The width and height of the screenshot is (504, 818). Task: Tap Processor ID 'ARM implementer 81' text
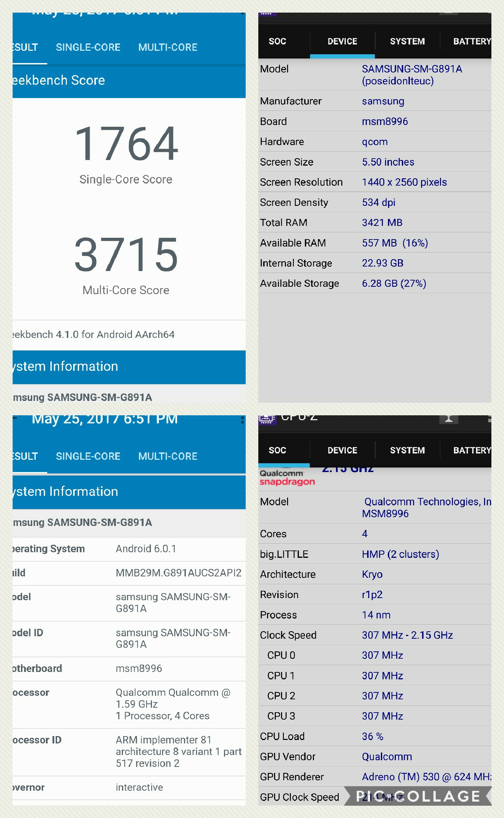(164, 740)
